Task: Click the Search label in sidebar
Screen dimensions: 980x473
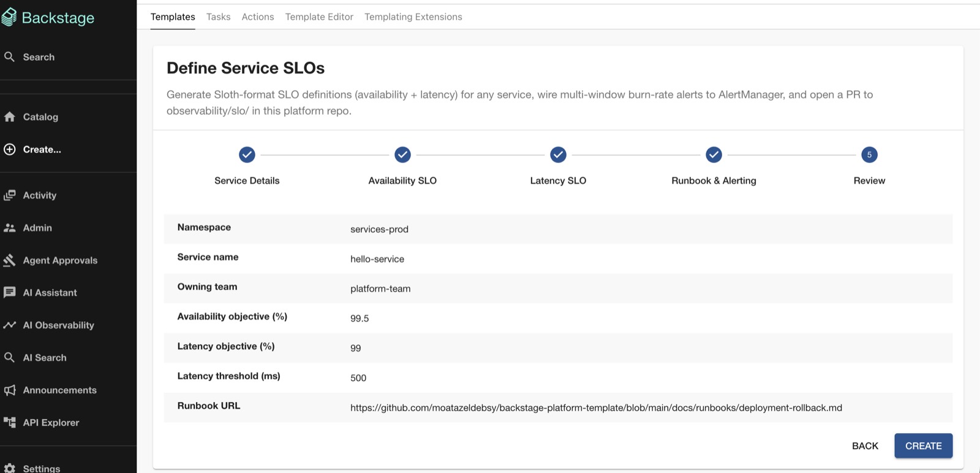Action: 39,57
